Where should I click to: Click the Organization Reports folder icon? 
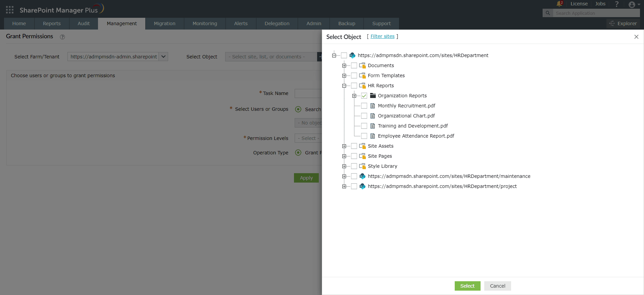(x=373, y=96)
